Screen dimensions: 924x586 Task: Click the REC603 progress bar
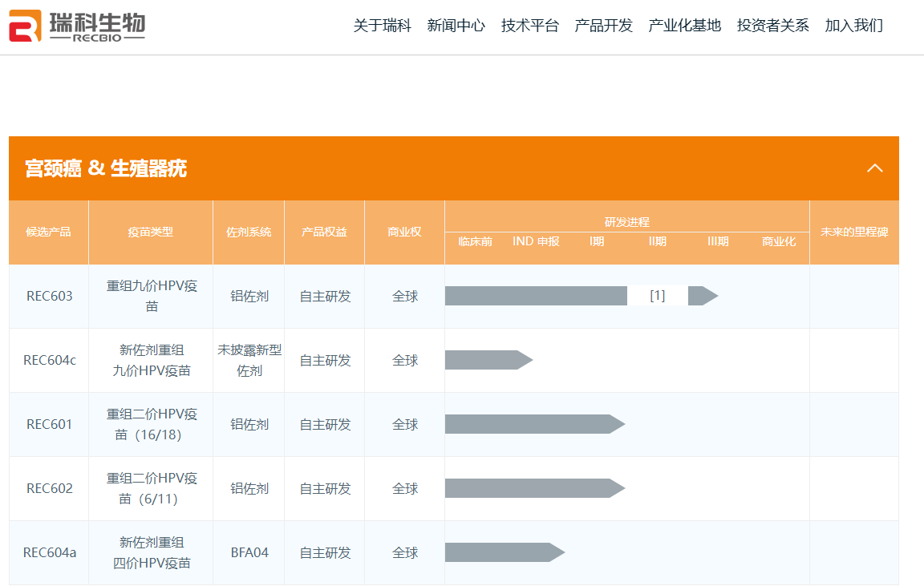[x=536, y=296]
